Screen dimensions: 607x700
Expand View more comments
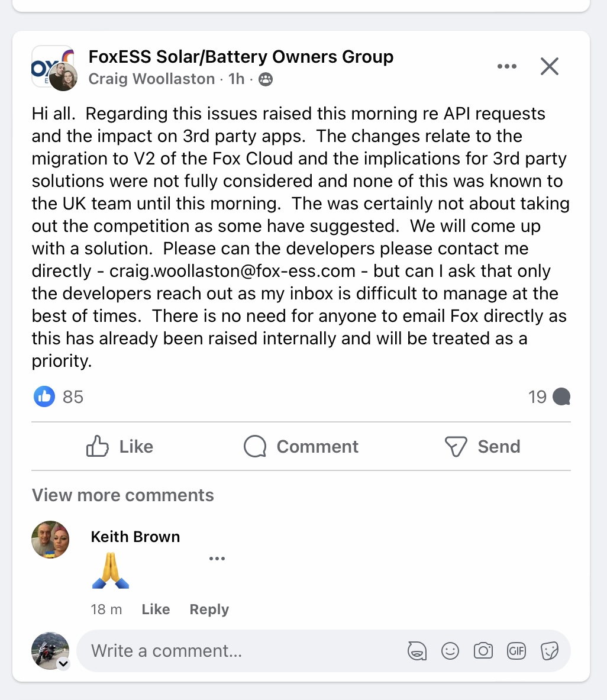[123, 495]
